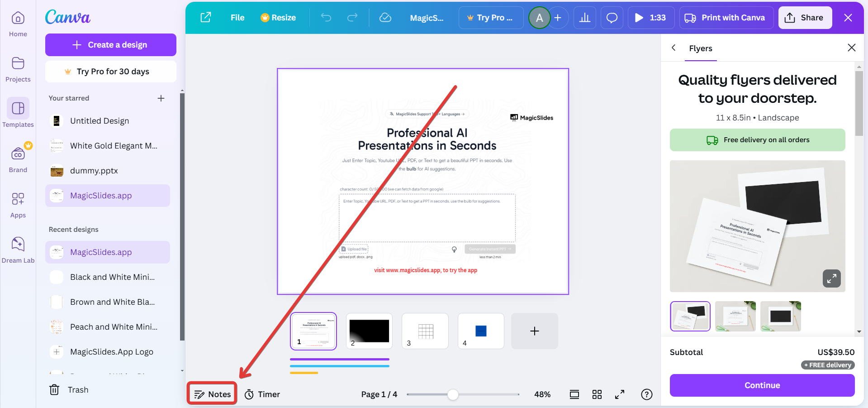
Task: Click the Canva logo
Action: point(68,17)
